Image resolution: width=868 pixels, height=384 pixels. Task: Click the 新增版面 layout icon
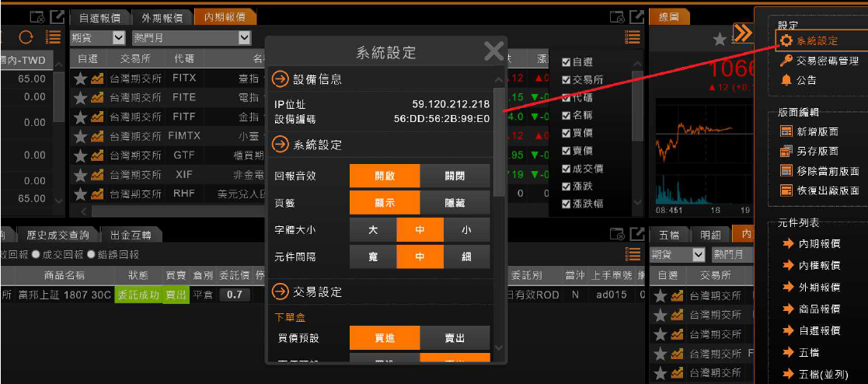click(x=786, y=132)
